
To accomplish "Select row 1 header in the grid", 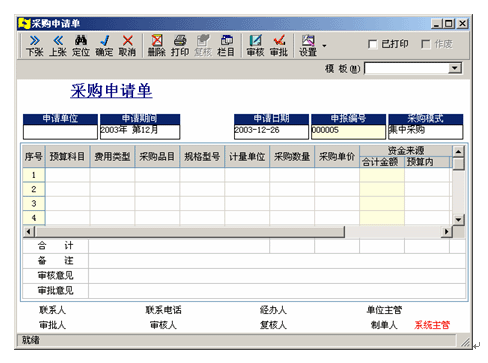I will (34, 175).
